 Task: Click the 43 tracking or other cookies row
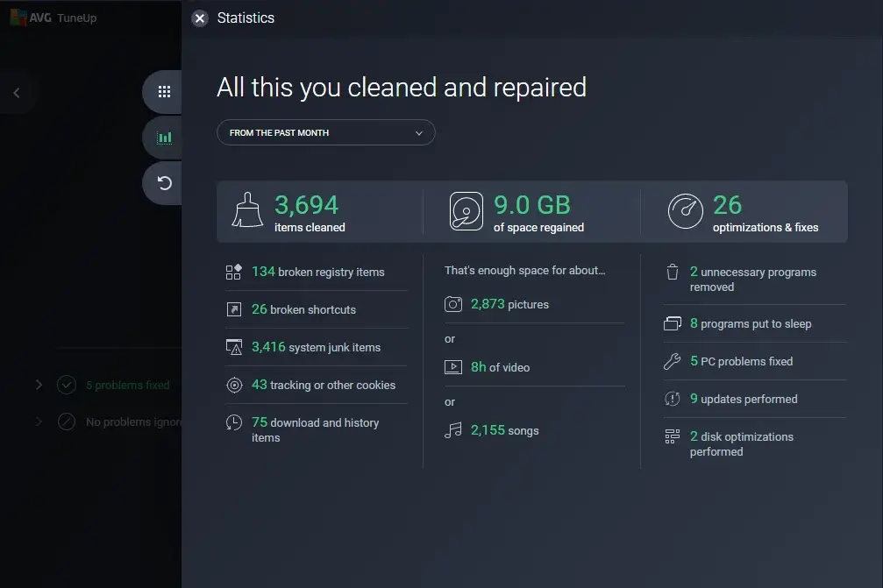(x=323, y=385)
